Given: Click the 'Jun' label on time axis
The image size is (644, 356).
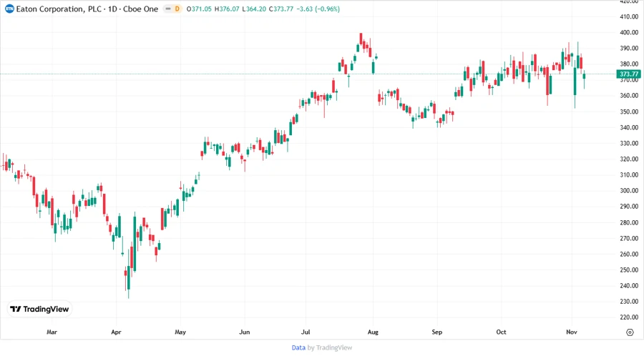Looking at the screenshot, I should click(245, 332).
